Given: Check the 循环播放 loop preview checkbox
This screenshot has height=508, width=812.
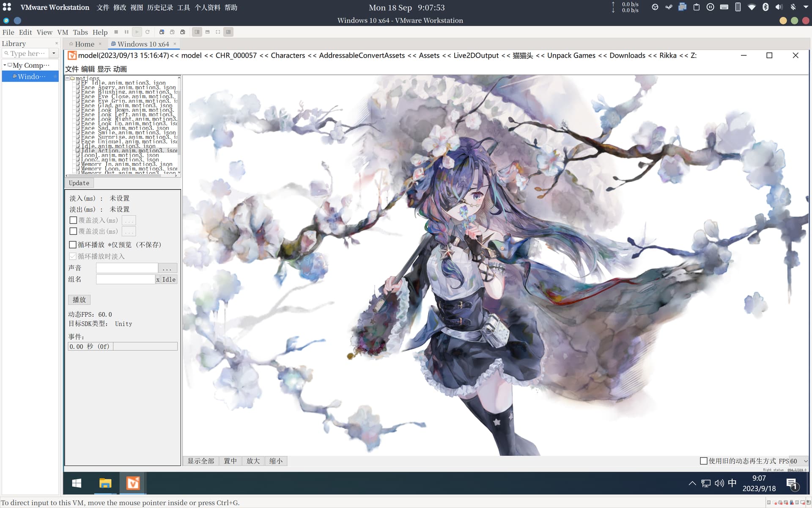Looking at the screenshot, I should point(73,245).
